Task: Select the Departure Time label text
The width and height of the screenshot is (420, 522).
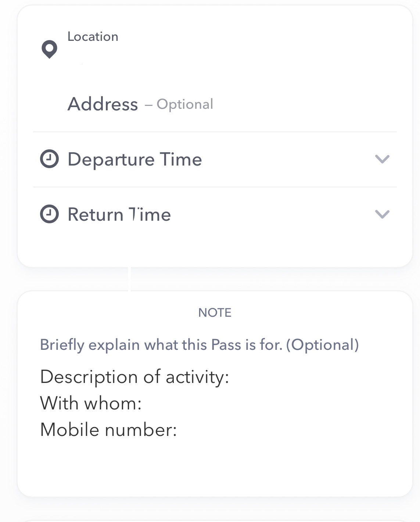Action: pos(135,159)
